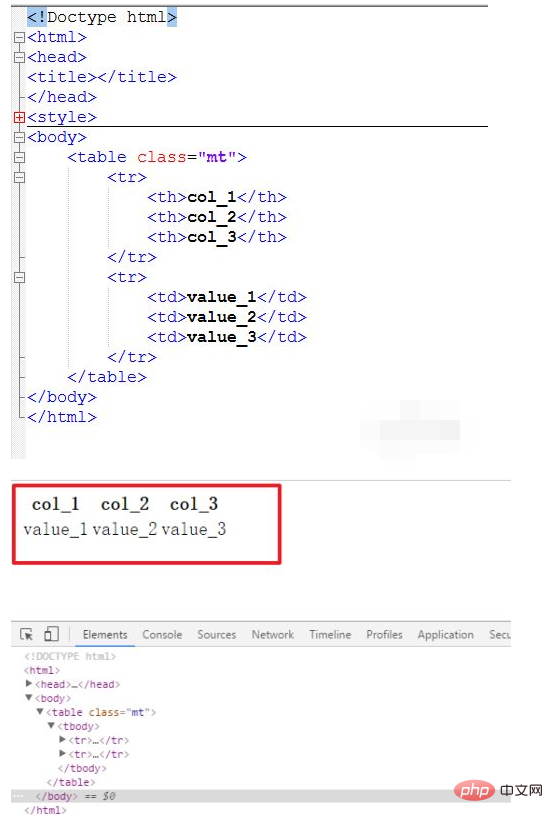Collapse the body tag fold in editor
Image resolution: width=553 pixels, height=823 pixels.
coord(19,138)
